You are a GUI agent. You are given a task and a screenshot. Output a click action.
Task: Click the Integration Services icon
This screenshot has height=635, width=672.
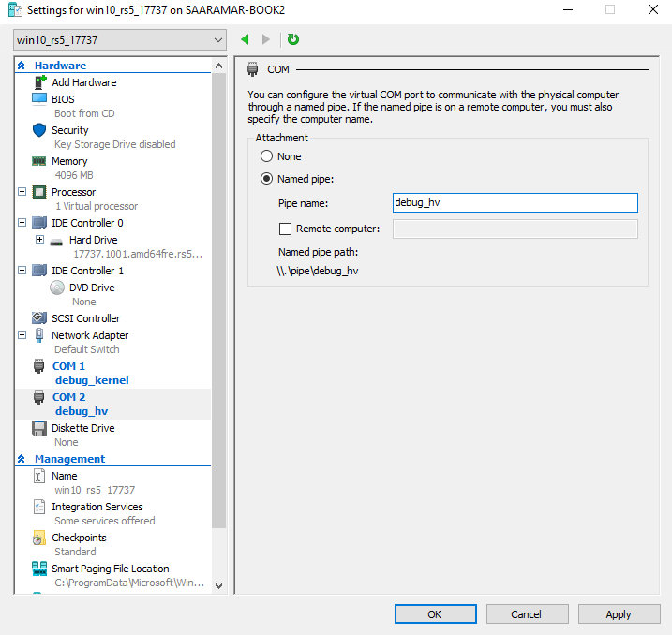tap(39, 507)
